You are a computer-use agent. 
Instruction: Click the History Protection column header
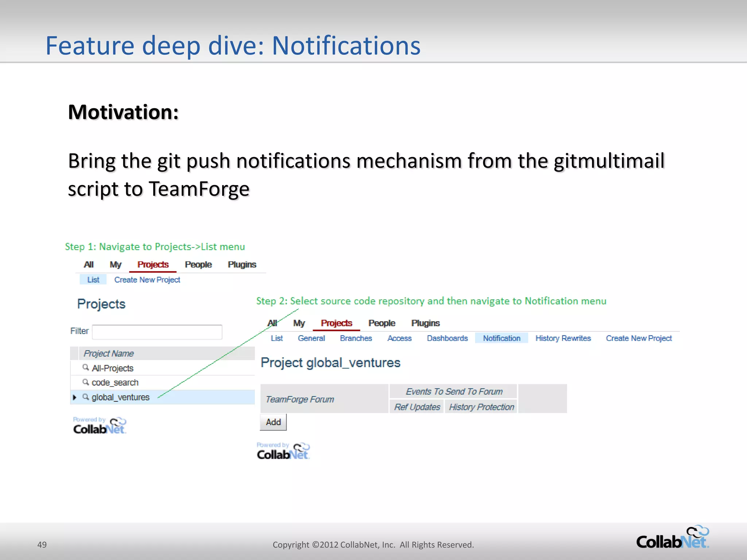[x=481, y=407]
